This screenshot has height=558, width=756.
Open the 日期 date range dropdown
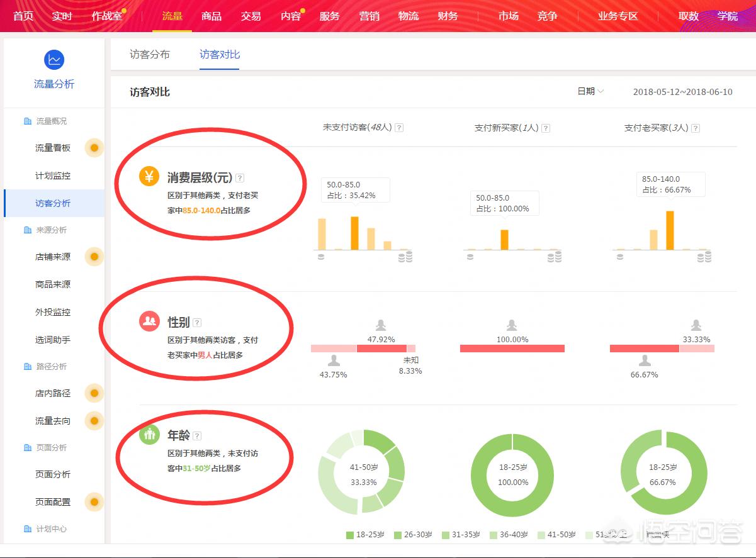click(590, 91)
